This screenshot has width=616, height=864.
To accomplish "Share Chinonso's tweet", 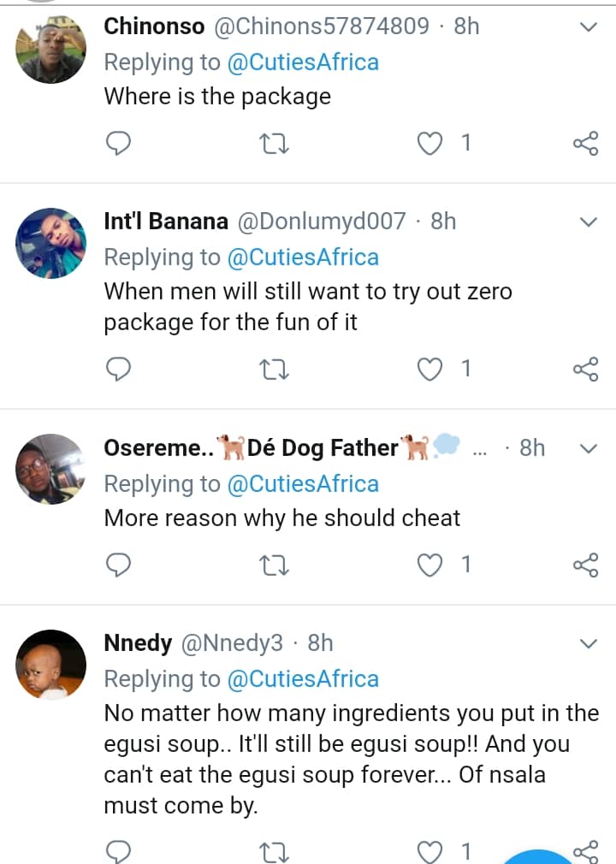I will point(585,143).
